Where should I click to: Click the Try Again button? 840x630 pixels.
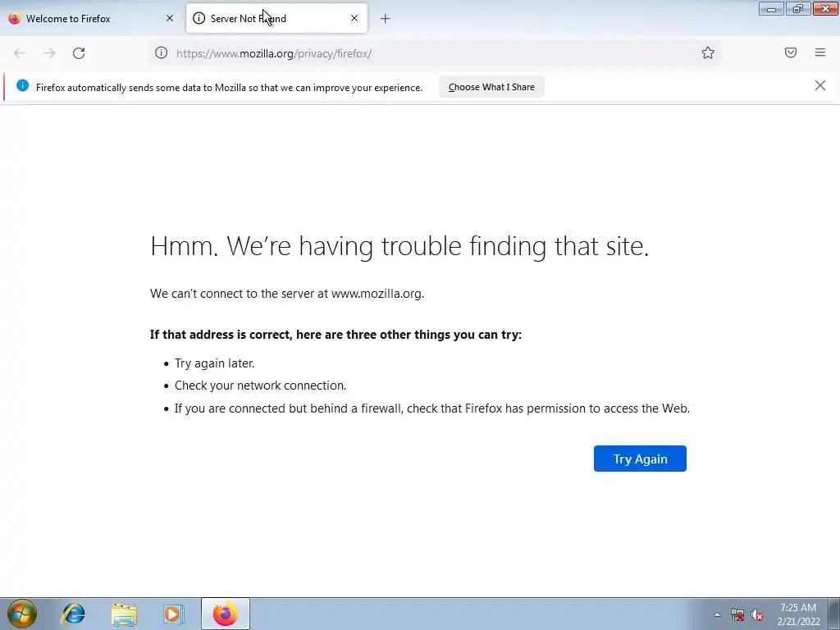pos(640,459)
